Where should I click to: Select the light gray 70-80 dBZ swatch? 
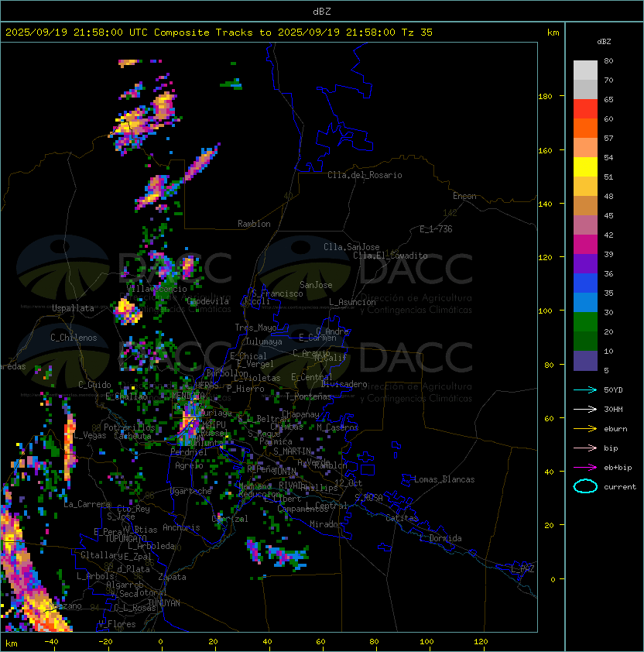585,70
